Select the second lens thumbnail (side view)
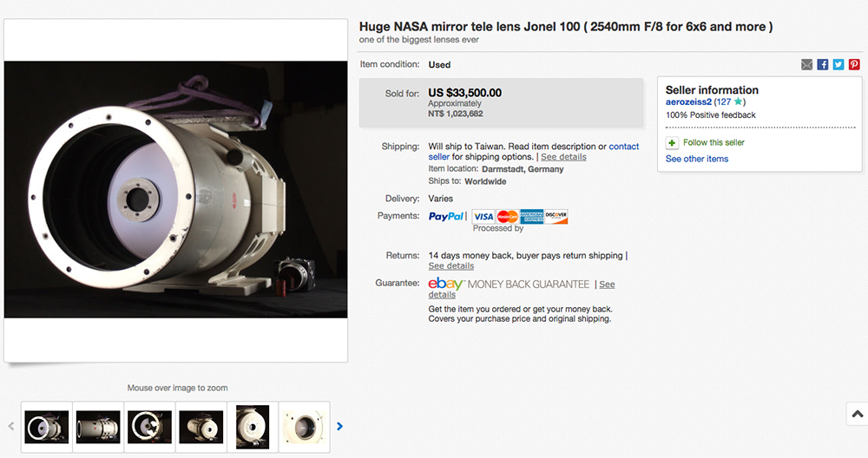This screenshot has height=458, width=868. (x=98, y=427)
